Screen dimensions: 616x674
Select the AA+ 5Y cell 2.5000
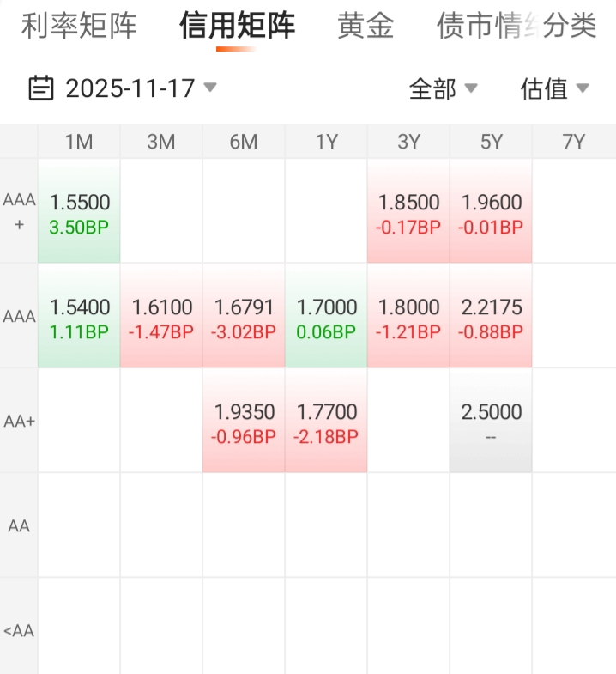click(491, 422)
